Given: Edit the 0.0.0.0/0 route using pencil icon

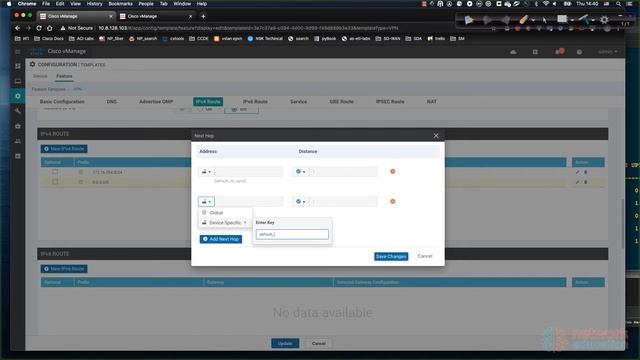Looking at the screenshot, I should point(577,182).
